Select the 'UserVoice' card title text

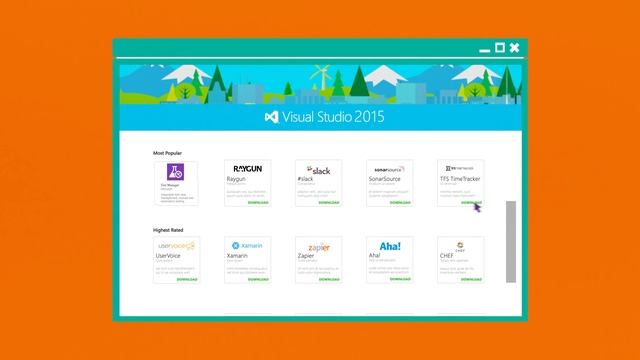click(x=168, y=256)
